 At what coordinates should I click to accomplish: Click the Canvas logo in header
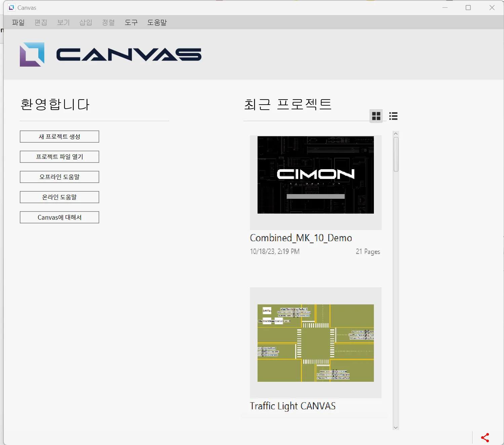click(111, 54)
